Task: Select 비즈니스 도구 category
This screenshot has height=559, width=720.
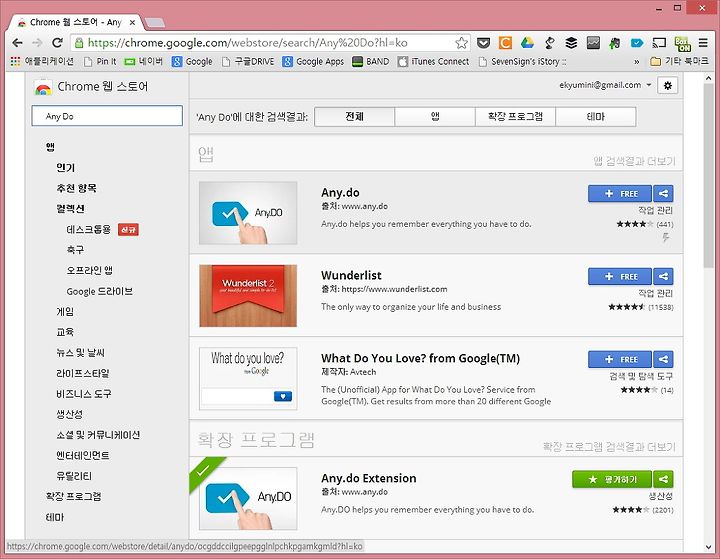Action: pyautogui.click(x=84, y=394)
